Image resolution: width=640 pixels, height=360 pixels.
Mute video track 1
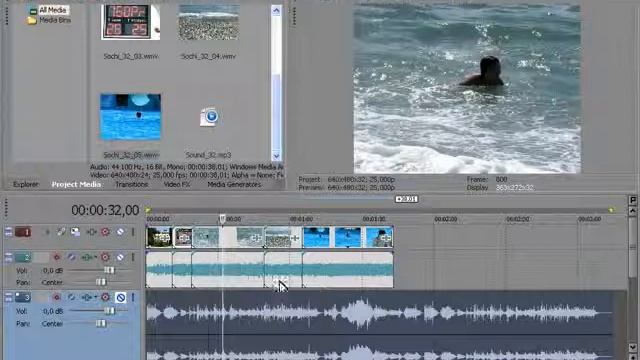point(120,232)
